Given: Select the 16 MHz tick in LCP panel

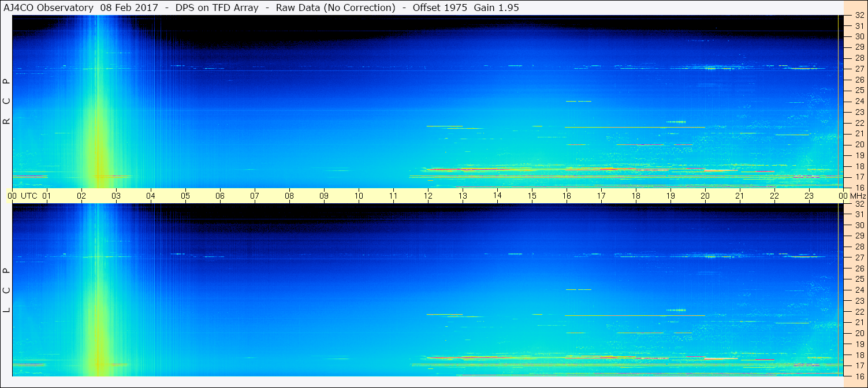Looking at the screenshot, I should tap(859, 376).
